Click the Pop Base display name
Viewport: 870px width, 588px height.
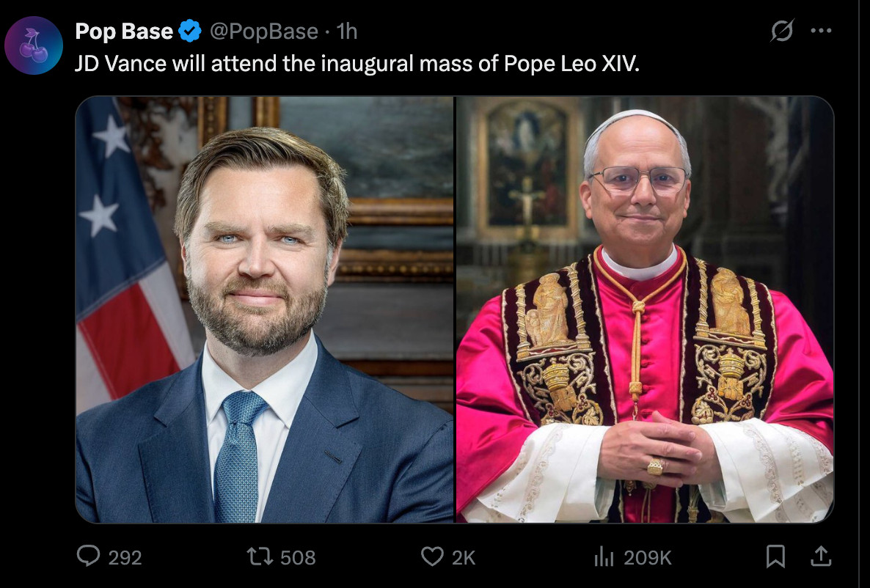pyautogui.click(x=124, y=32)
